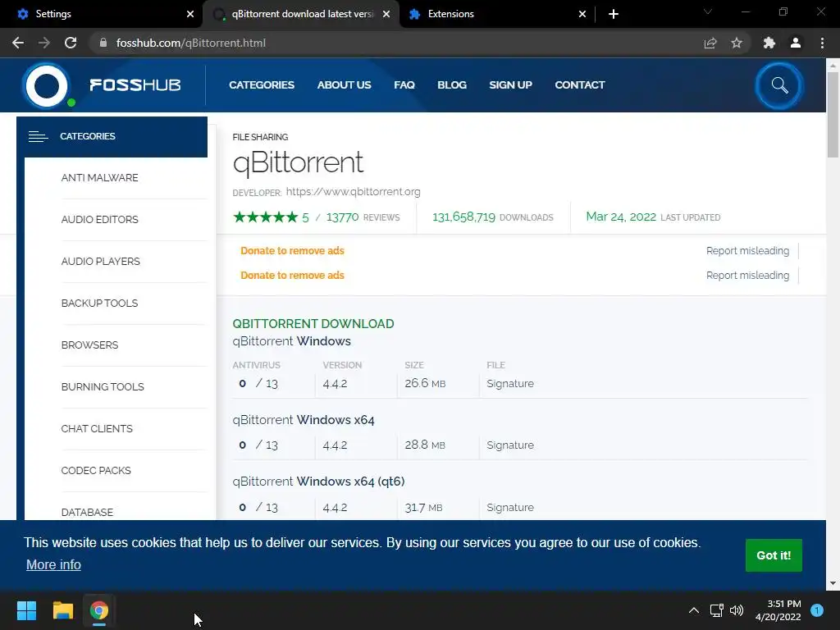Viewport: 840px width, 630px height.
Task: Click the network icon in system tray
Action: pyautogui.click(x=716, y=610)
